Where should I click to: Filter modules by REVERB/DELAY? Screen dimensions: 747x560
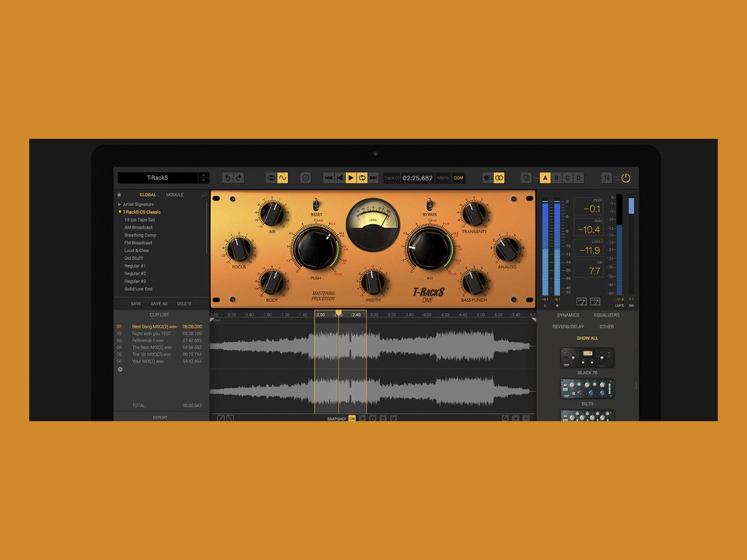tap(568, 327)
